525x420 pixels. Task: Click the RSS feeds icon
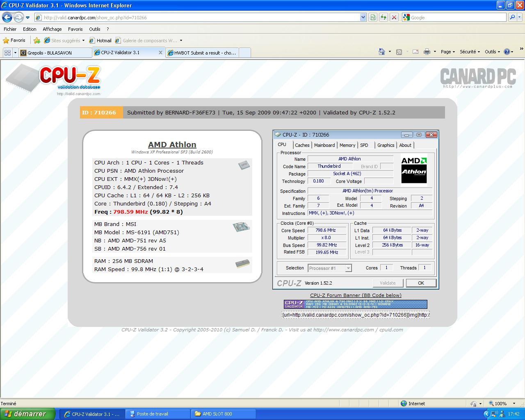coord(399,52)
